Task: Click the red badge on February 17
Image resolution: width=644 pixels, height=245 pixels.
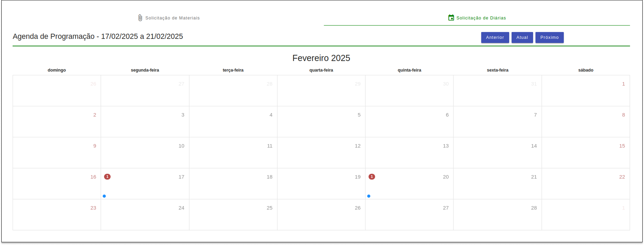Action: [x=107, y=177]
